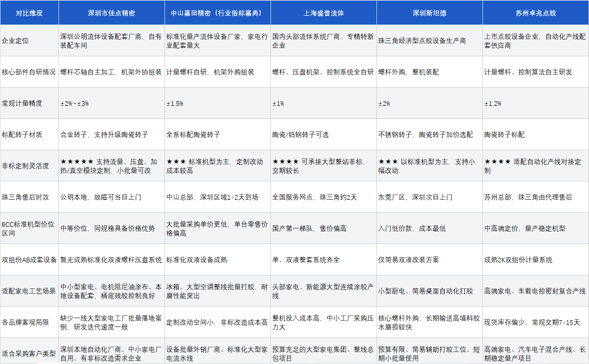Click the 计量螺杆自研、机架外购组装 cell
This screenshot has height=364, width=589.
(218, 71)
